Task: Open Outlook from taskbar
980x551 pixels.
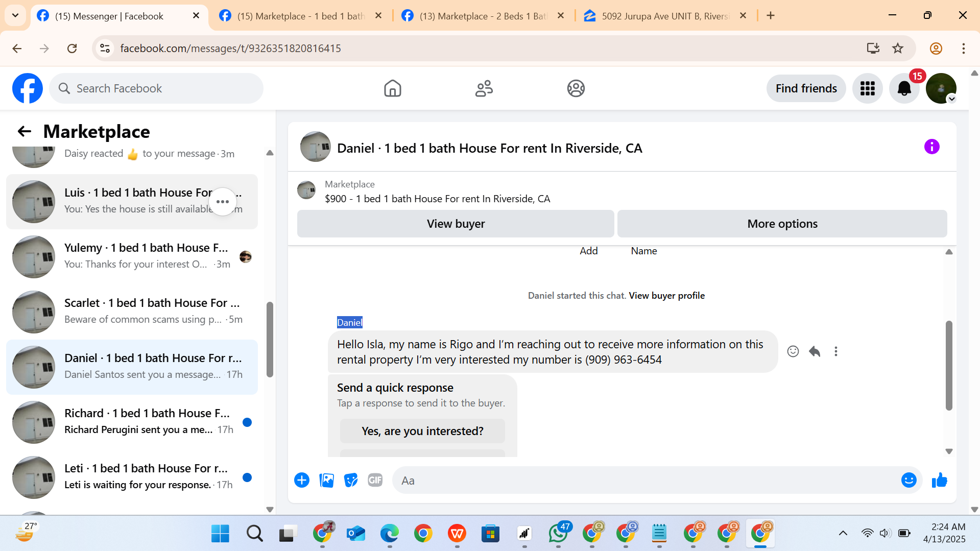Action: pos(355,534)
